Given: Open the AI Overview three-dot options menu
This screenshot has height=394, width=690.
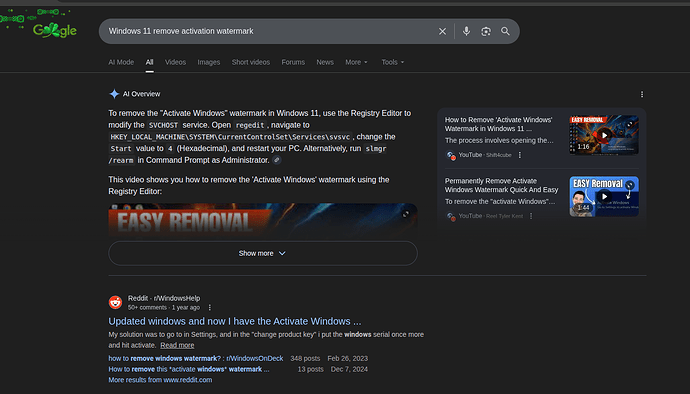Looking at the screenshot, I should [642, 94].
